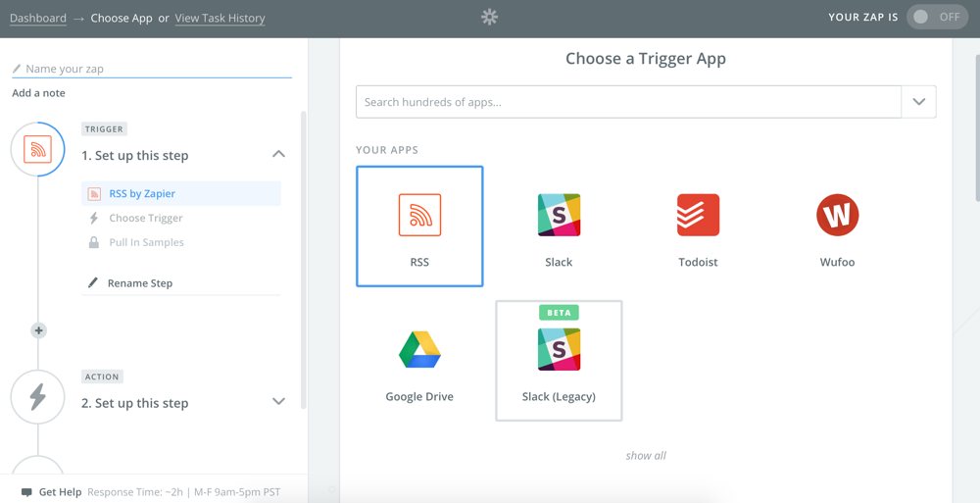Click '1. Set up this step' heading
Image resolution: width=980 pixels, height=503 pixels.
click(x=135, y=155)
